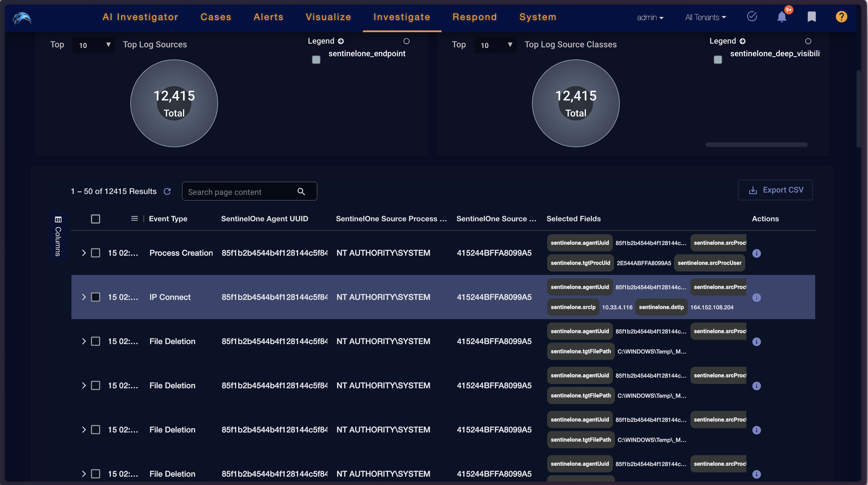The height and width of the screenshot is (485, 868).
Task: Check the IP Connect row checkbox
Action: [x=96, y=297]
